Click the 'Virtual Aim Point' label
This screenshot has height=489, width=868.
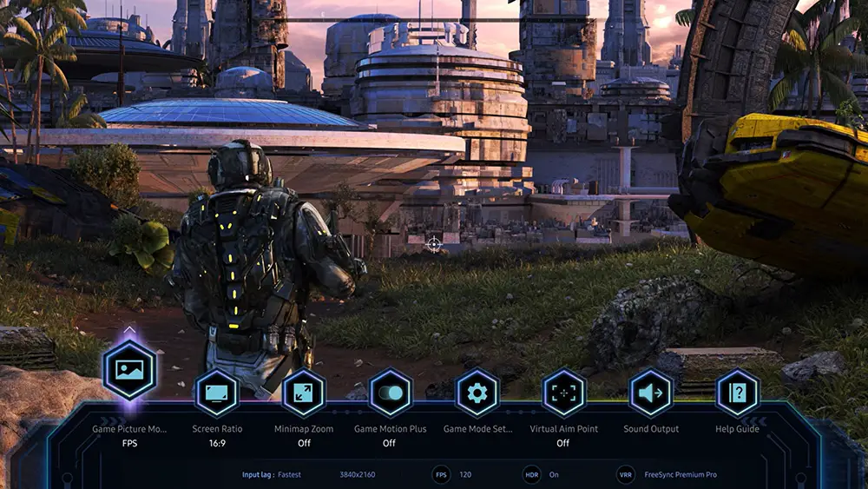pyautogui.click(x=563, y=429)
